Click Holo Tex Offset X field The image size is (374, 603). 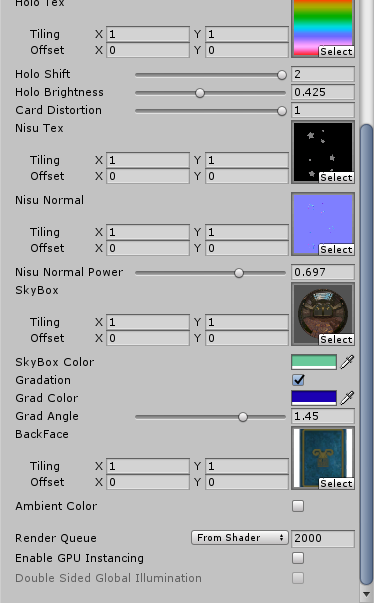pos(148,50)
